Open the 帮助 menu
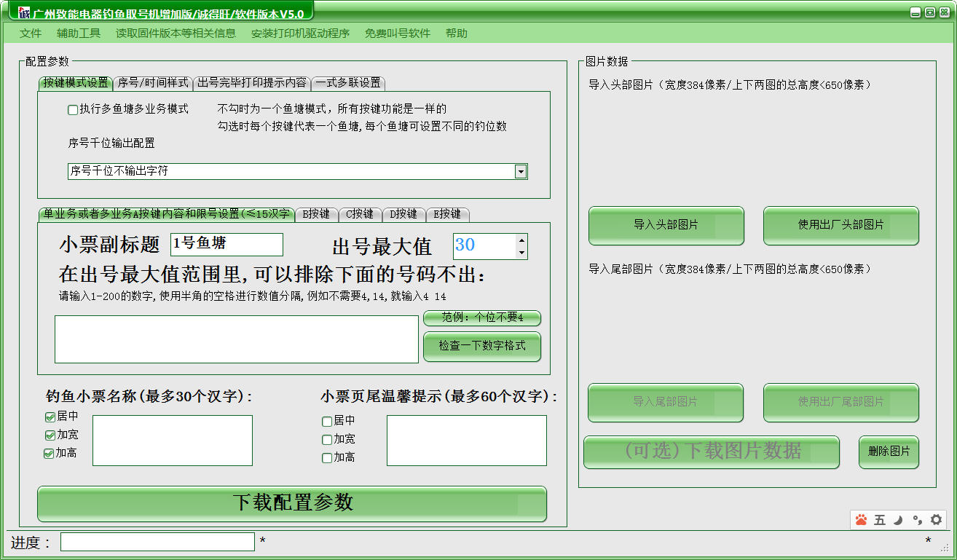This screenshot has width=957, height=560. pyautogui.click(x=457, y=33)
